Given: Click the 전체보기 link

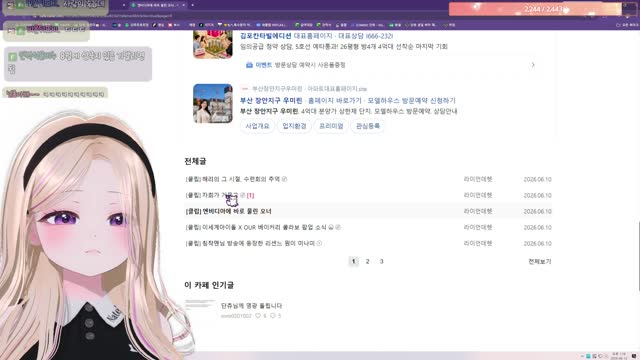Looking at the screenshot, I should pyautogui.click(x=540, y=262).
